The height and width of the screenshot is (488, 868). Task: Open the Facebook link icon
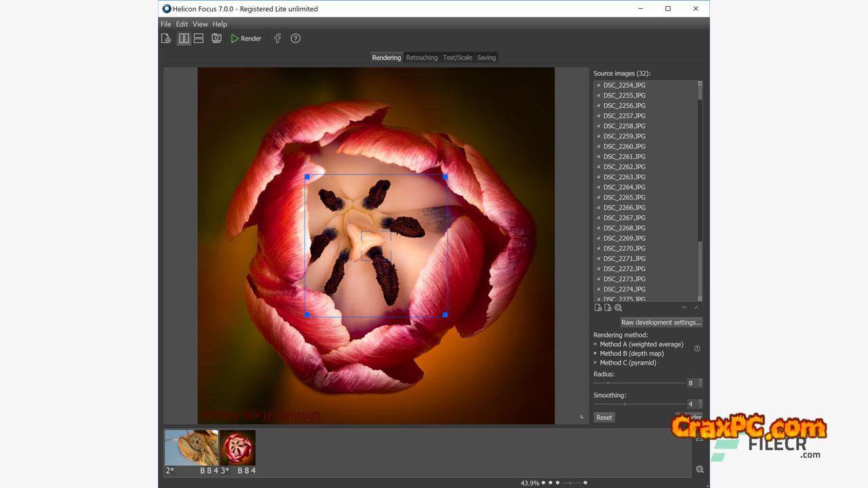click(277, 39)
